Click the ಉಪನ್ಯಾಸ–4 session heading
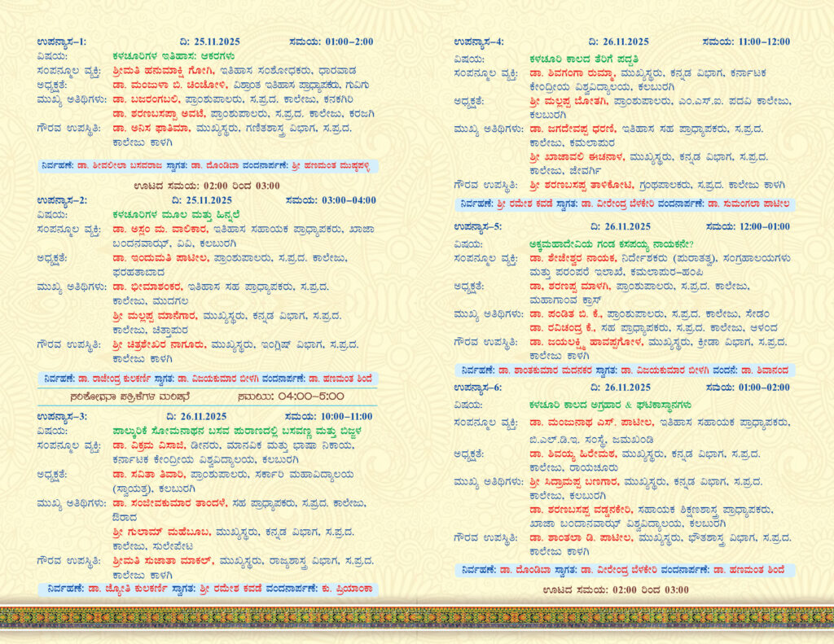This screenshot has height=644, width=834. pyautogui.click(x=480, y=42)
